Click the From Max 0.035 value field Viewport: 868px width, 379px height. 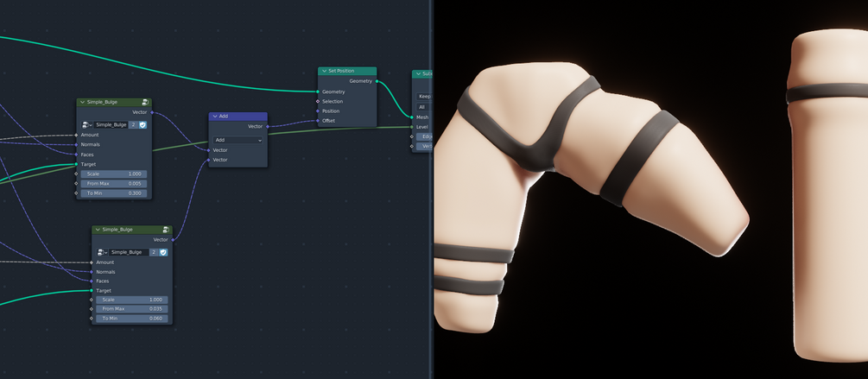pyautogui.click(x=132, y=309)
